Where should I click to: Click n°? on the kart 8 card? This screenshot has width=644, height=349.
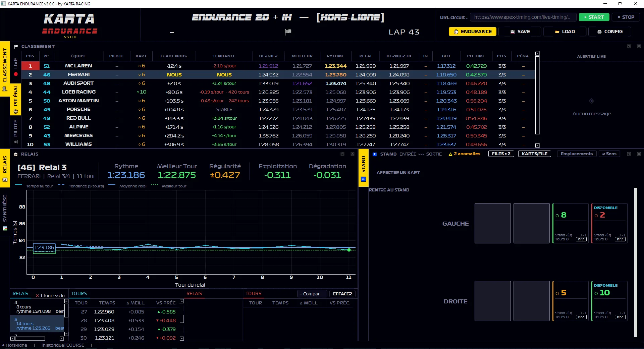tap(581, 239)
